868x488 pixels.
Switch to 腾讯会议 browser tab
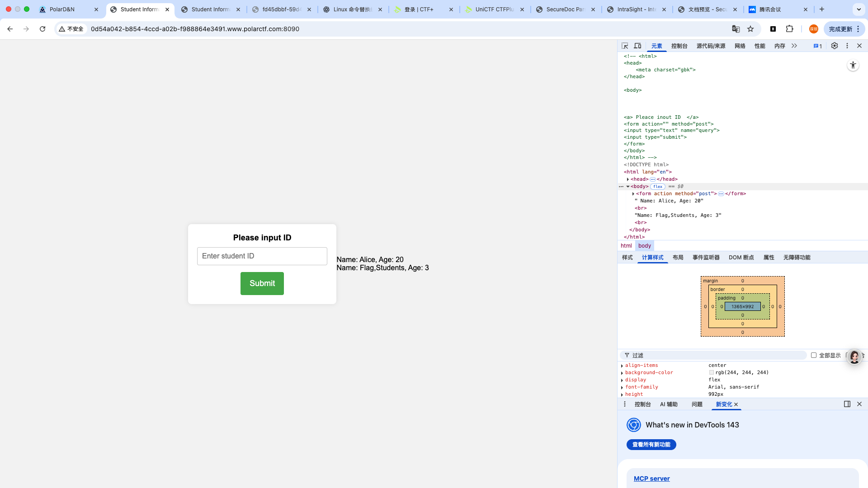(x=779, y=9)
